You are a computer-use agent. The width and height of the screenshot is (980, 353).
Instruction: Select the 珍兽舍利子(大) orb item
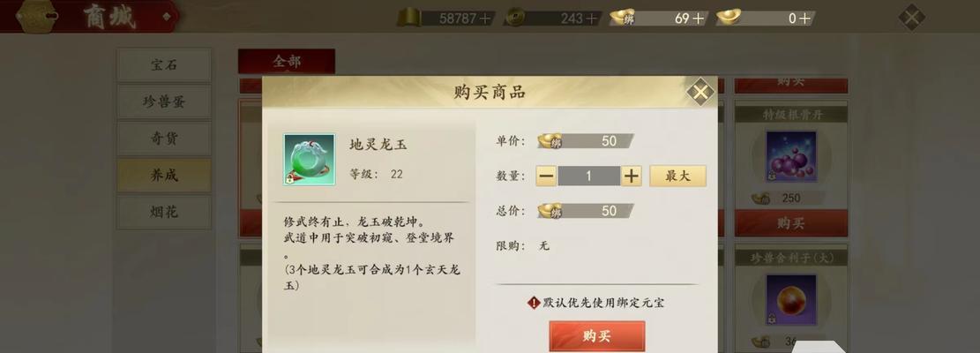[791, 300]
